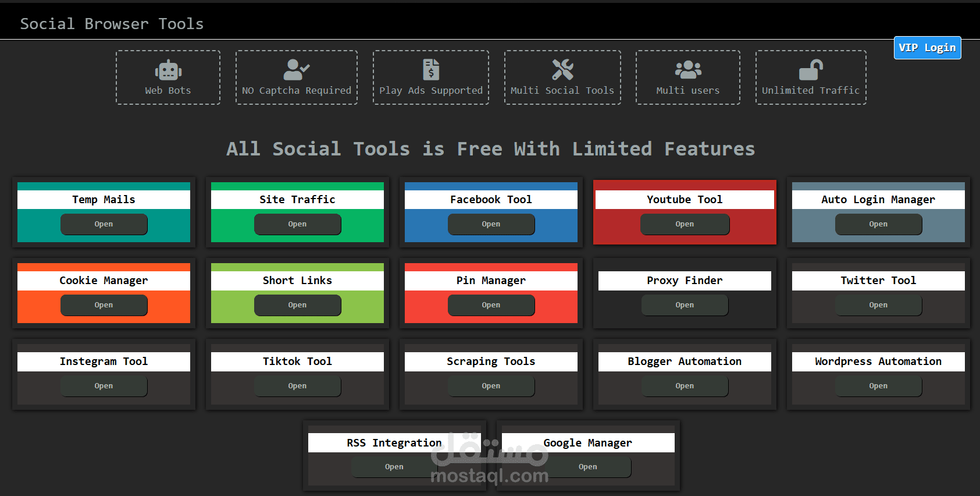Open the Proxy Finder
The width and height of the screenshot is (980, 496).
[x=685, y=305]
